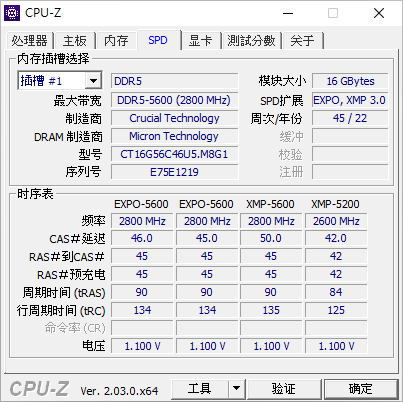Click the empty 注册 field
The height and width of the screenshot is (402, 403).
point(350,172)
